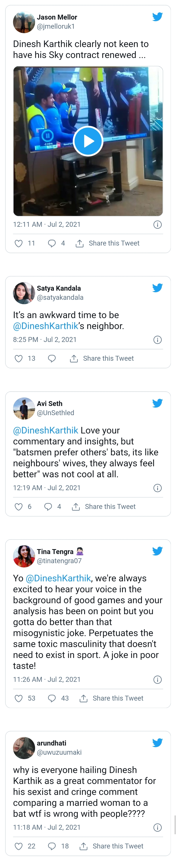Image resolution: width=176 pixels, height=868 pixels.
Task: Open @DineshKarthik mention in Satya Kandala's tweet
Action: pos(46,326)
